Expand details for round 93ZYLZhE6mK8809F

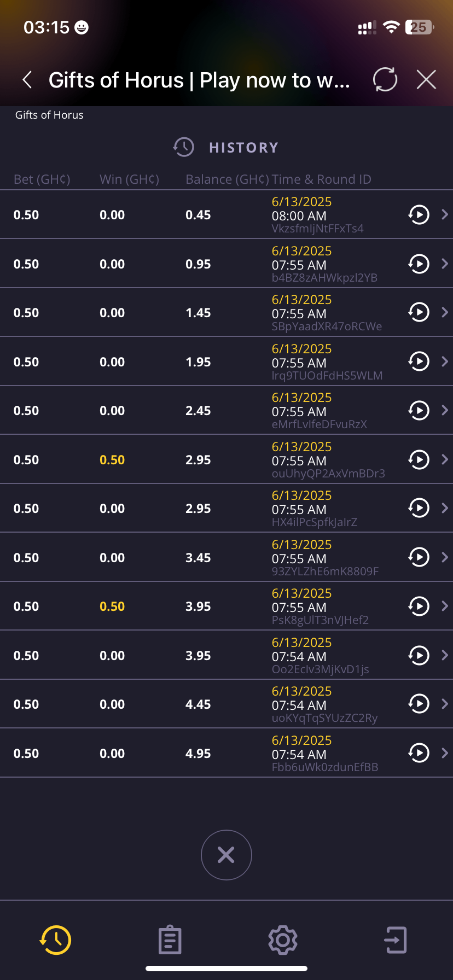click(445, 557)
